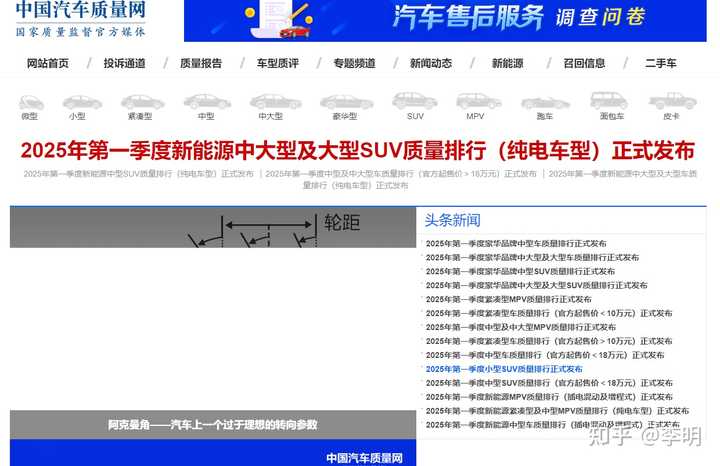Viewport: 720px width, 466px height.
Task: Open news 紧凑型MPV质量排行正式发布
Action: [508, 299]
